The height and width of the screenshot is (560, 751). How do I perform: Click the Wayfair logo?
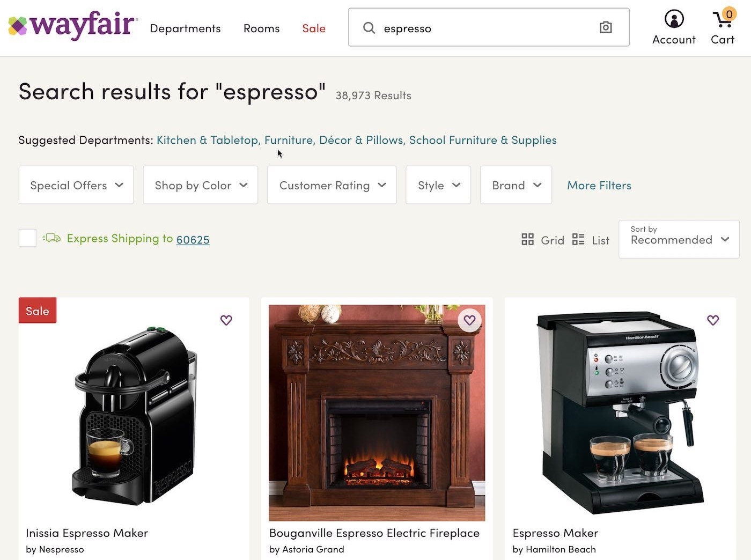click(x=73, y=25)
